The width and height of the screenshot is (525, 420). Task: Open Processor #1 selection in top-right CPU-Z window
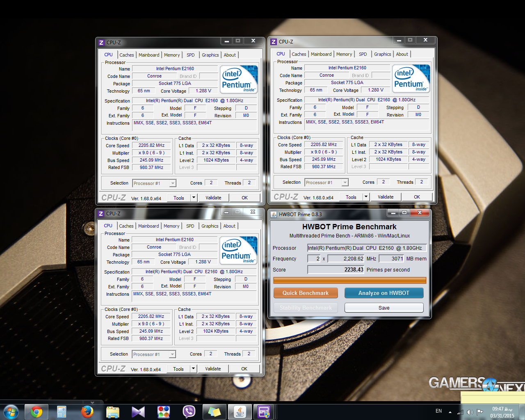pyautogui.click(x=326, y=183)
